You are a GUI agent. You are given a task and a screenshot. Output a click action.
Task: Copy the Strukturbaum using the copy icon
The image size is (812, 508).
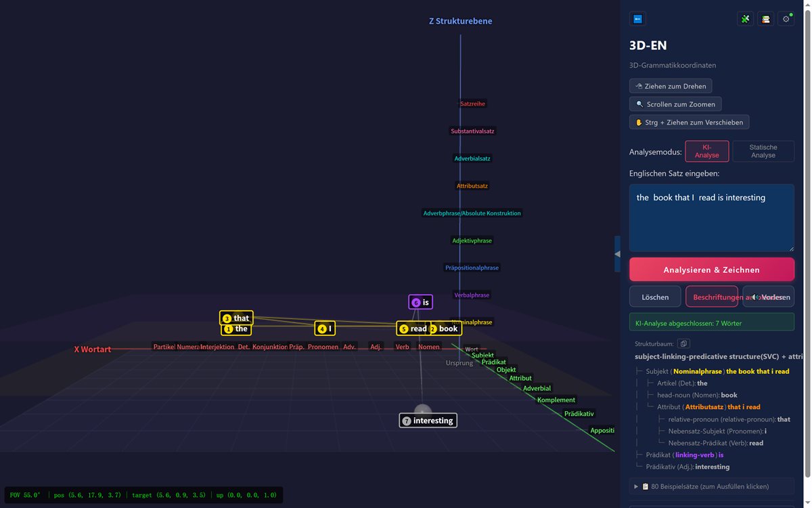684,344
